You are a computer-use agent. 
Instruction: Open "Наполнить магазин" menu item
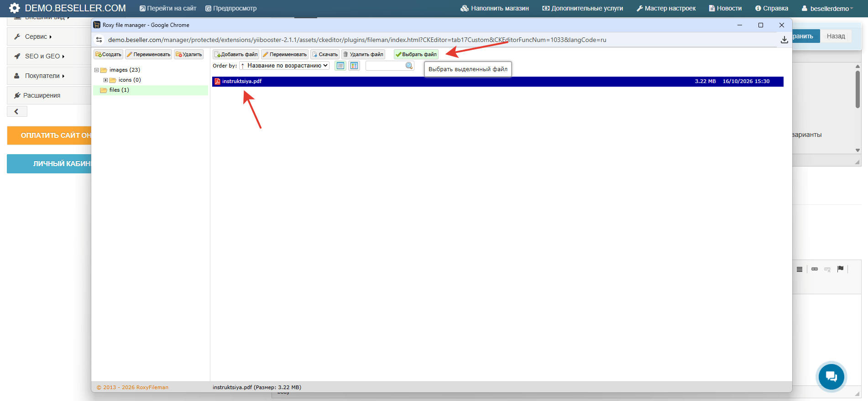pyautogui.click(x=495, y=8)
